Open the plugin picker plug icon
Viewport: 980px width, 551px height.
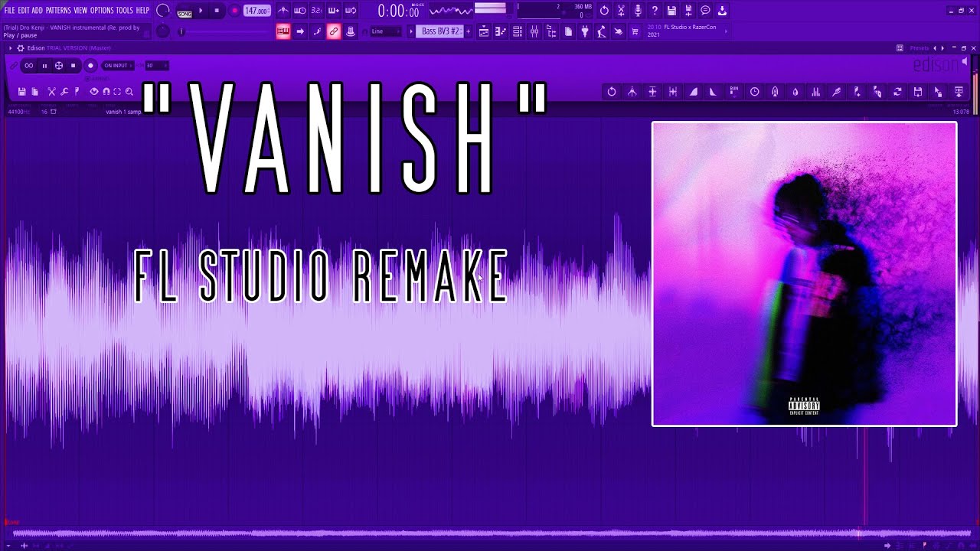click(x=585, y=31)
